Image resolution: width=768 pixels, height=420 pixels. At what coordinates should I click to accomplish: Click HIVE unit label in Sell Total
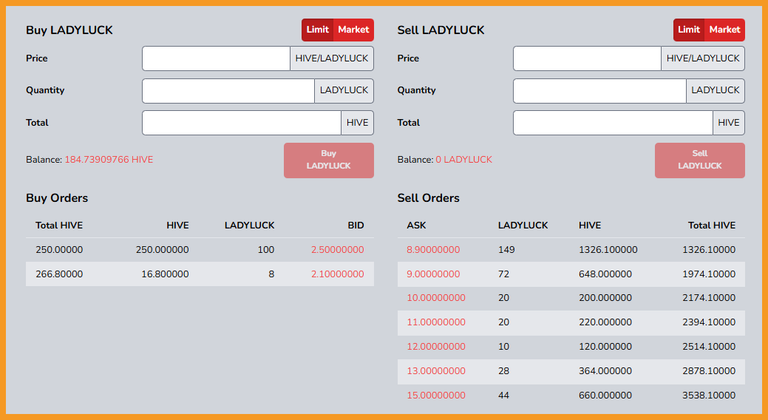pos(729,123)
